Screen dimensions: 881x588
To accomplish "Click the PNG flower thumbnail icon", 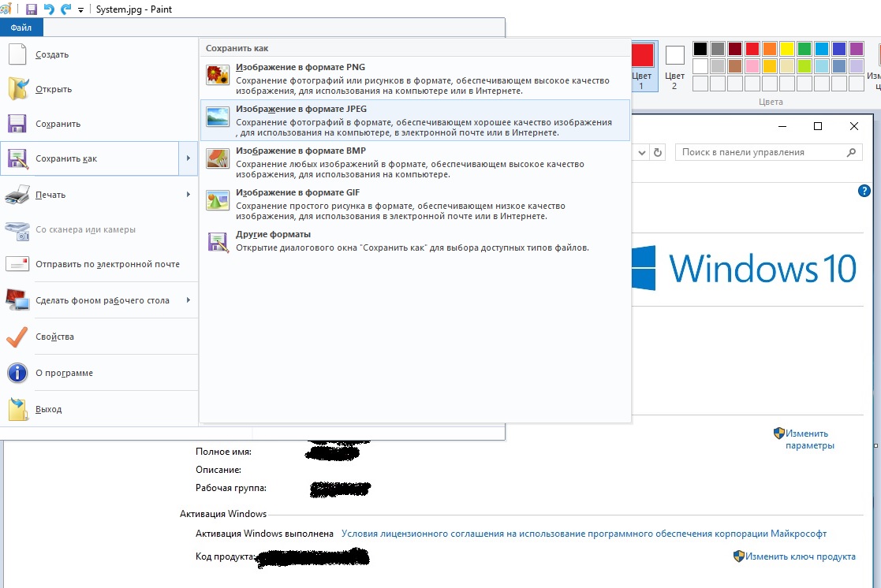I will tap(218, 75).
